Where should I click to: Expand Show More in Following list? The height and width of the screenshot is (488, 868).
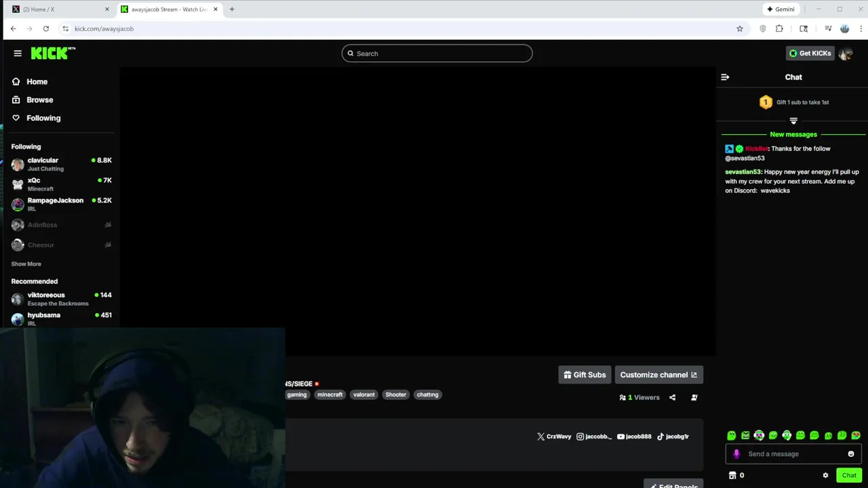[x=26, y=264]
